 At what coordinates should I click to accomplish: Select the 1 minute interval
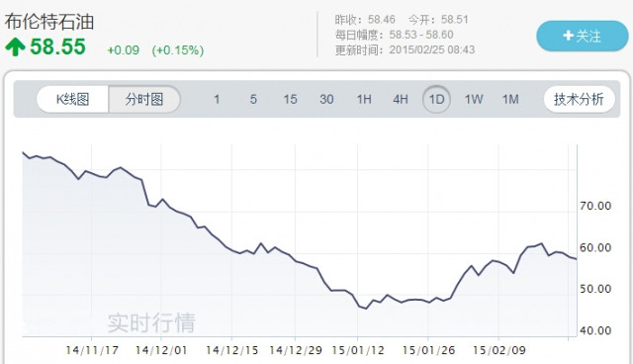tap(217, 99)
